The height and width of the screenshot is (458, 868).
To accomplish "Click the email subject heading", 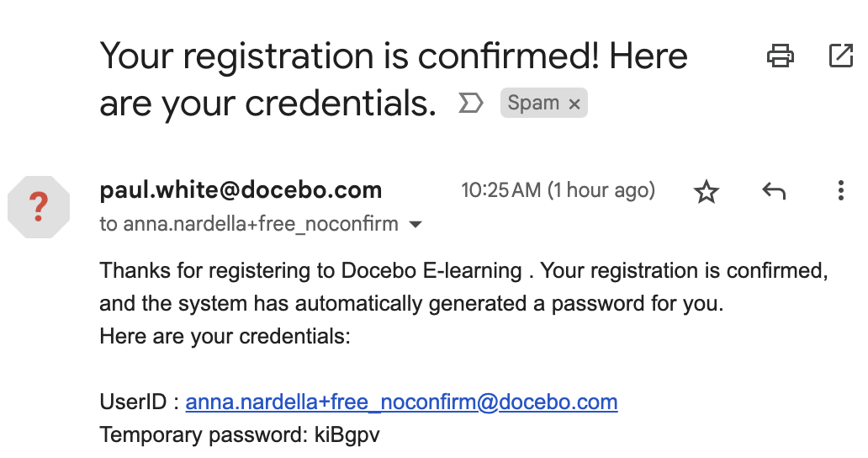I will (x=394, y=79).
